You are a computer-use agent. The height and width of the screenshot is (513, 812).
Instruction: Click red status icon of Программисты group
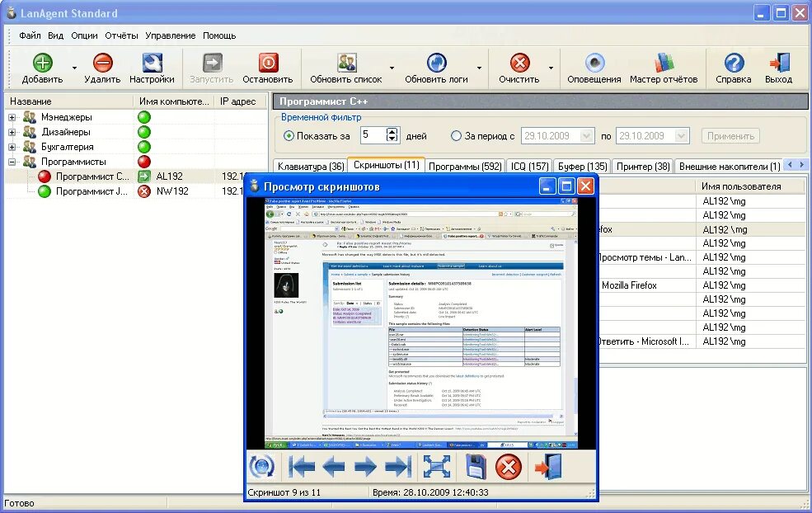tap(144, 162)
